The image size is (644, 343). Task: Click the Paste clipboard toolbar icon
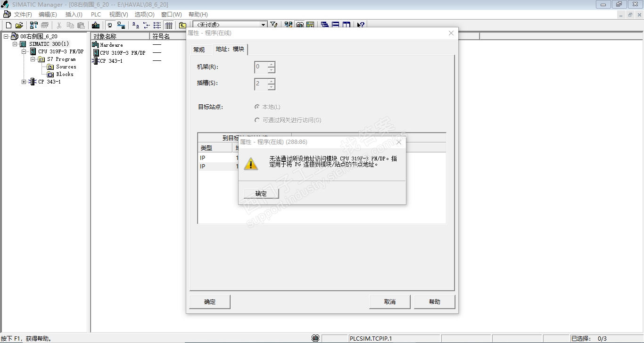(81, 25)
